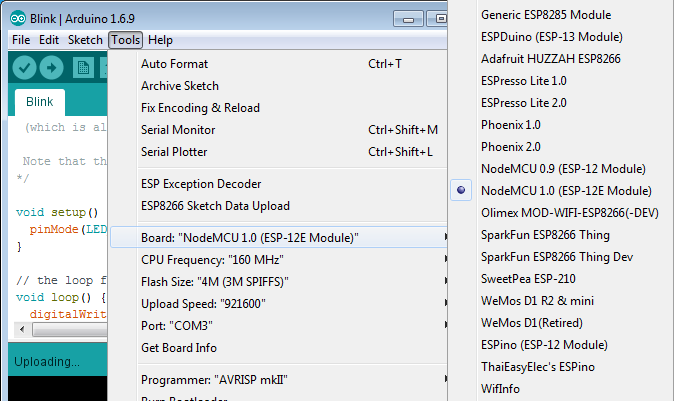Run Auto Format on the sketch
This screenshot has width=674, height=401.
pos(175,64)
